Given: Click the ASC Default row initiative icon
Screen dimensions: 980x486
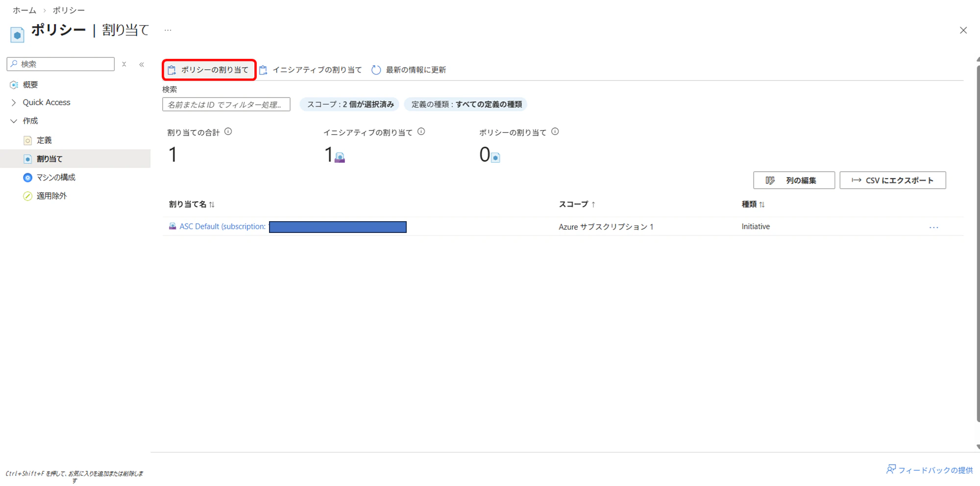Looking at the screenshot, I should click(172, 227).
